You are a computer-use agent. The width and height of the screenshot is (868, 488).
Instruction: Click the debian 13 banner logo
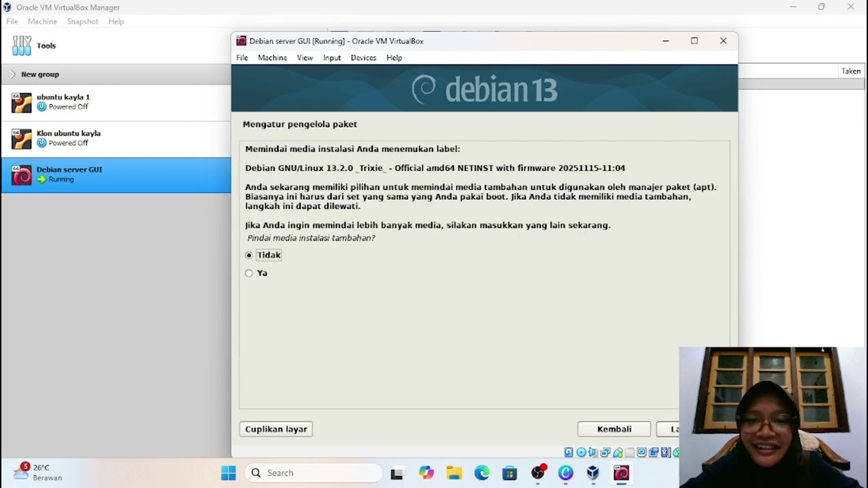click(x=484, y=89)
